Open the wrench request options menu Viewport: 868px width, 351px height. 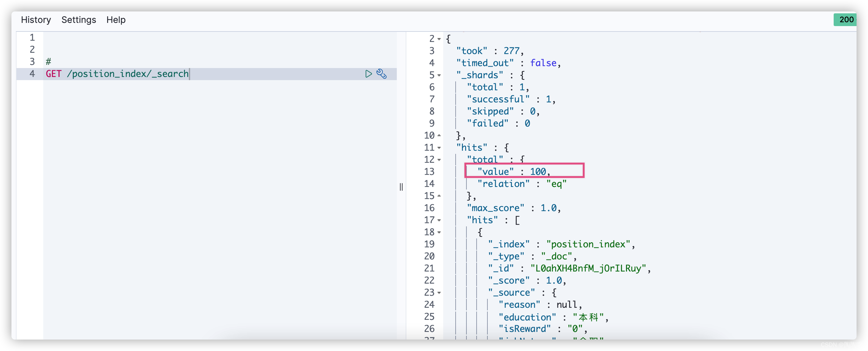tap(382, 74)
